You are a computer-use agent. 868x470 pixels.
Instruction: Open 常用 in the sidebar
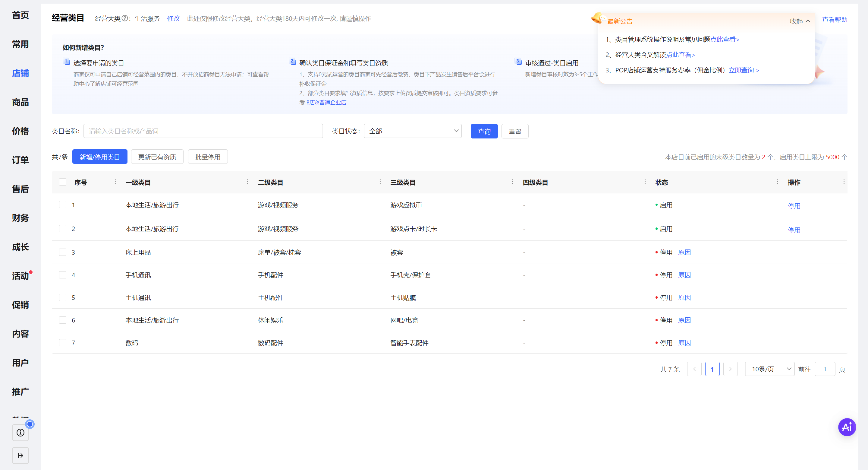(20, 44)
